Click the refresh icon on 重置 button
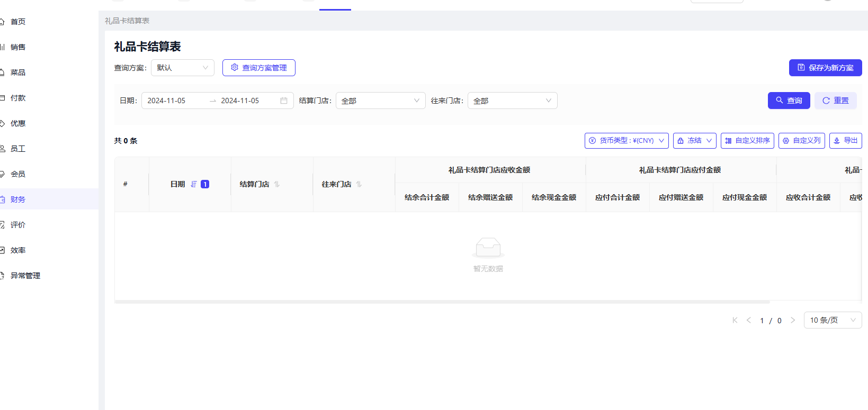The image size is (868, 410). pyautogui.click(x=826, y=101)
